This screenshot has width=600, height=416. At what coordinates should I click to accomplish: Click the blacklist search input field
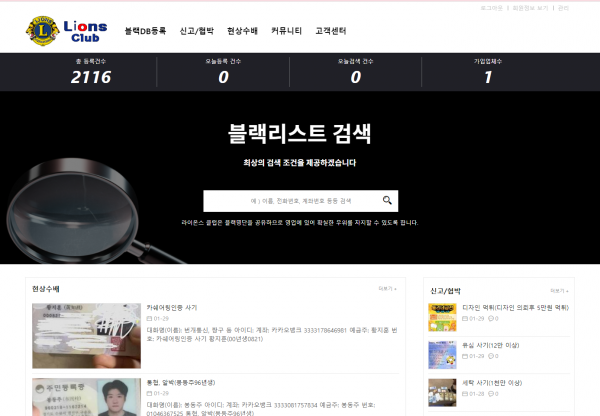click(x=290, y=201)
